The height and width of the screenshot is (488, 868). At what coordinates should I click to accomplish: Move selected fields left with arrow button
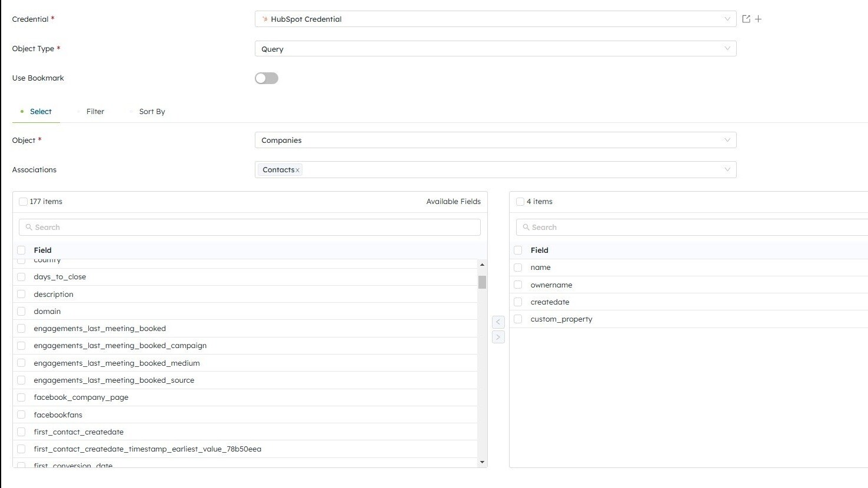(498, 322)
